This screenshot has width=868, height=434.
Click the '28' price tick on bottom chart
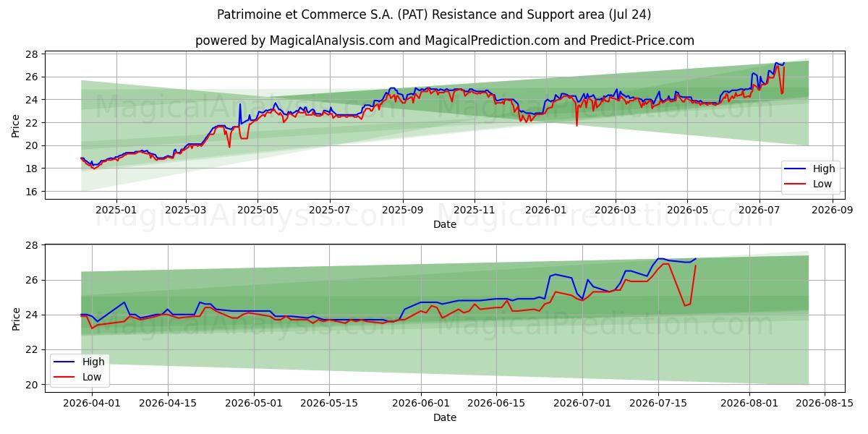coord(33,246)
